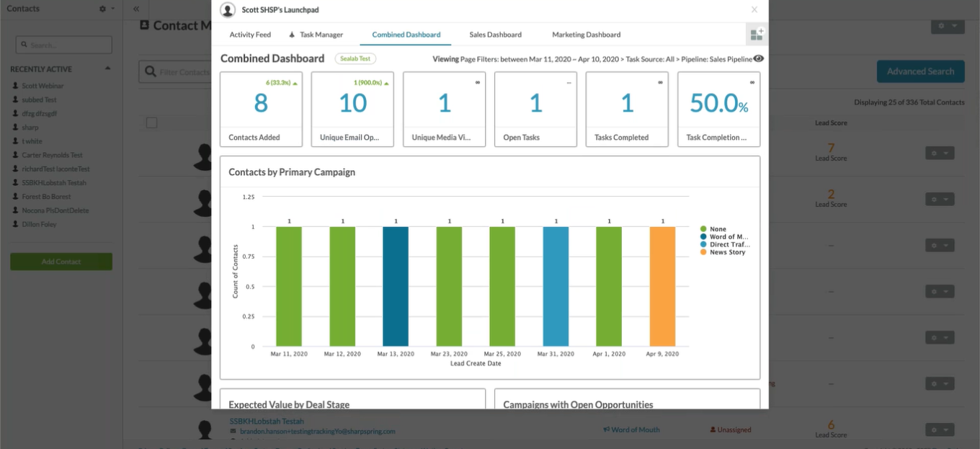Open gear dropdown for lead score 7 row

[x=939, y=153]
